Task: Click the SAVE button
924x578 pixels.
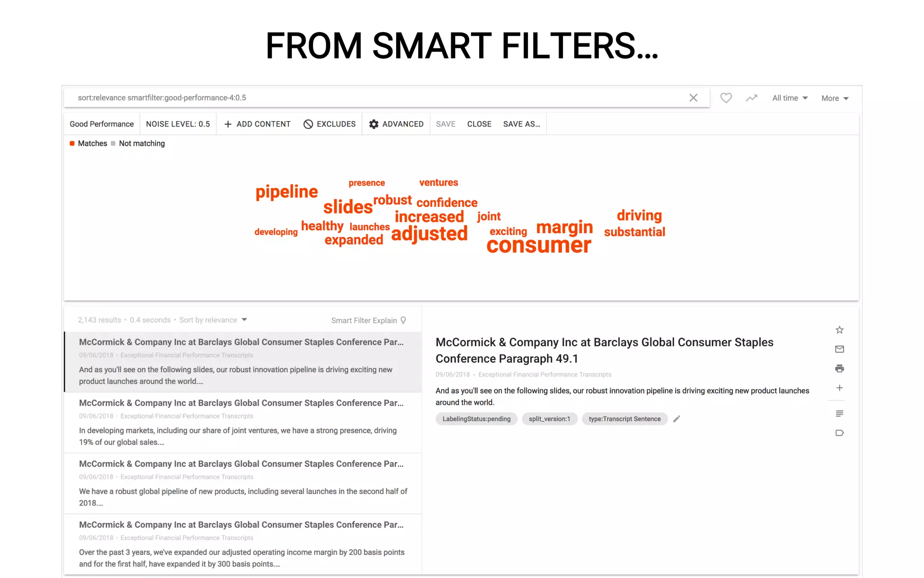Action: coord(445,124)
